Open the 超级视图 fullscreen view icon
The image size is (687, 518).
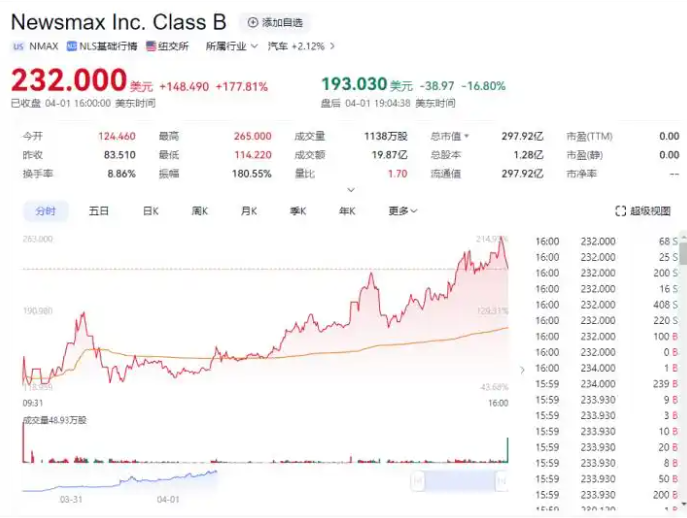coord(620,211)
